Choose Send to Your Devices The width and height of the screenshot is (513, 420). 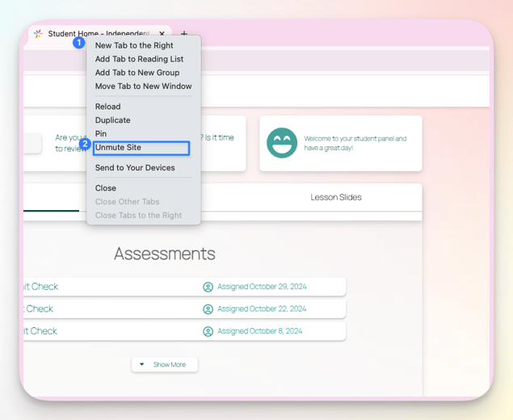135,168
